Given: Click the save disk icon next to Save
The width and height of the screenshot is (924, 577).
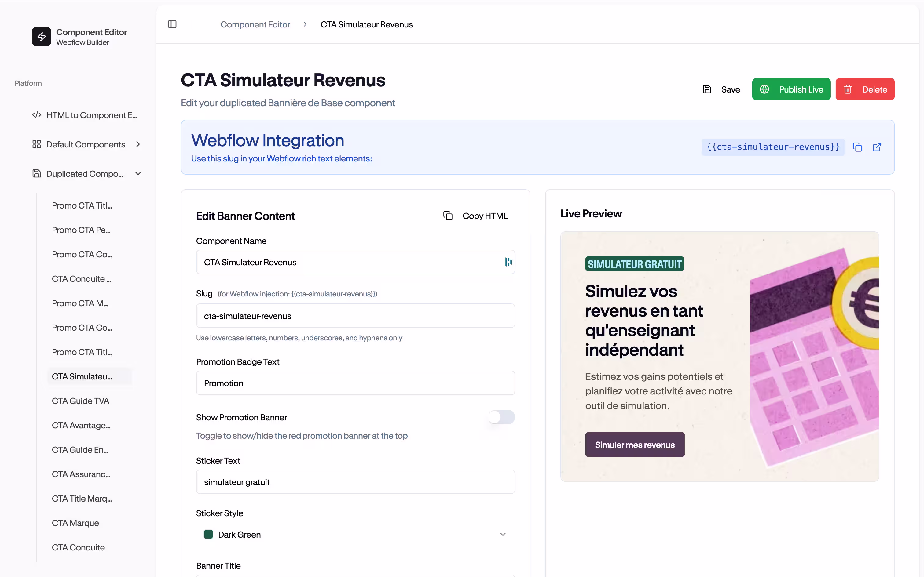Looking at the screenshot, I should click(707, 89).
